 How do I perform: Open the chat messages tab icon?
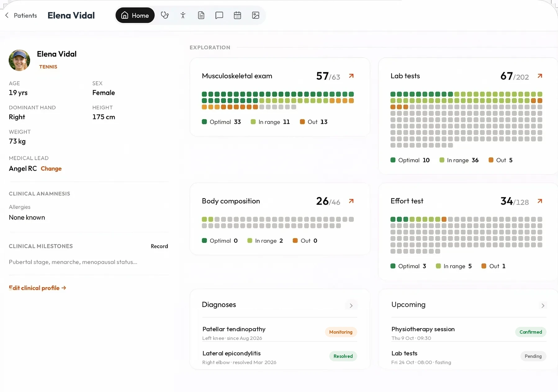[x=219, y=15]
